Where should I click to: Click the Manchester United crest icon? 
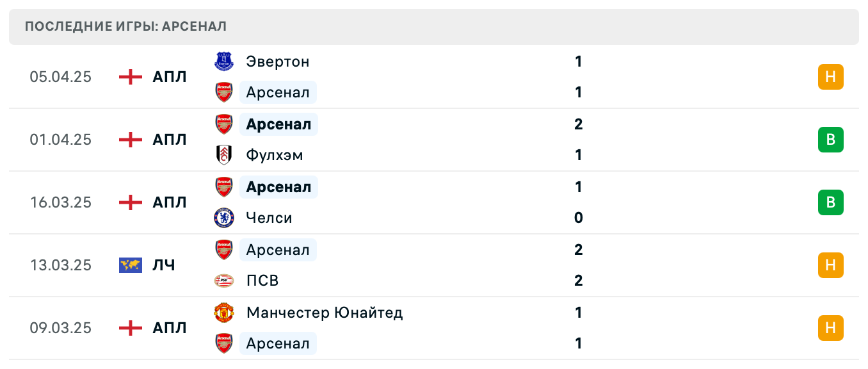tap(224, 313)
